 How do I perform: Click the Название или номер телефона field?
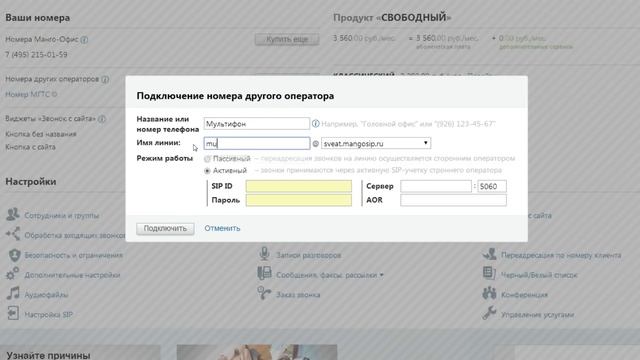(256, 124)
